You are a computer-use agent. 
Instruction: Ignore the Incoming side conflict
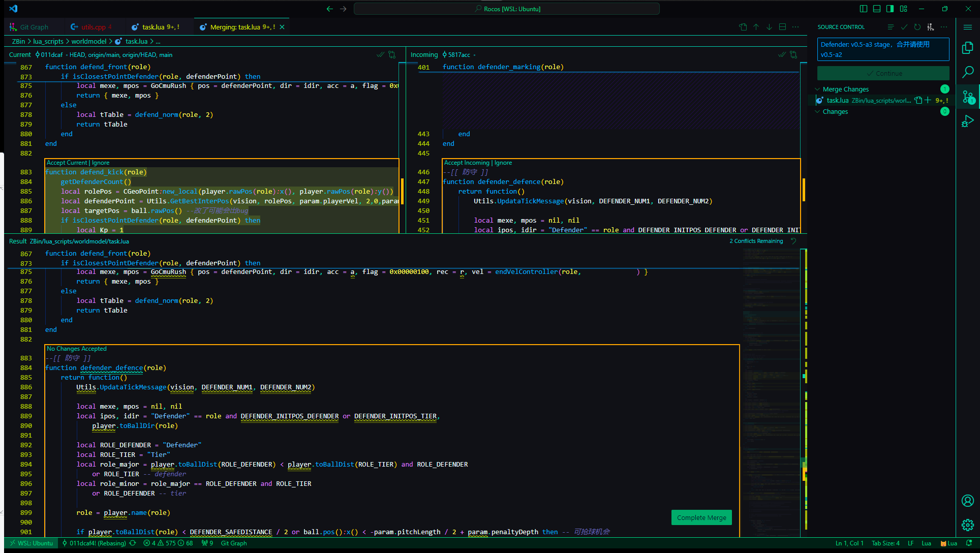pos(503,163)
